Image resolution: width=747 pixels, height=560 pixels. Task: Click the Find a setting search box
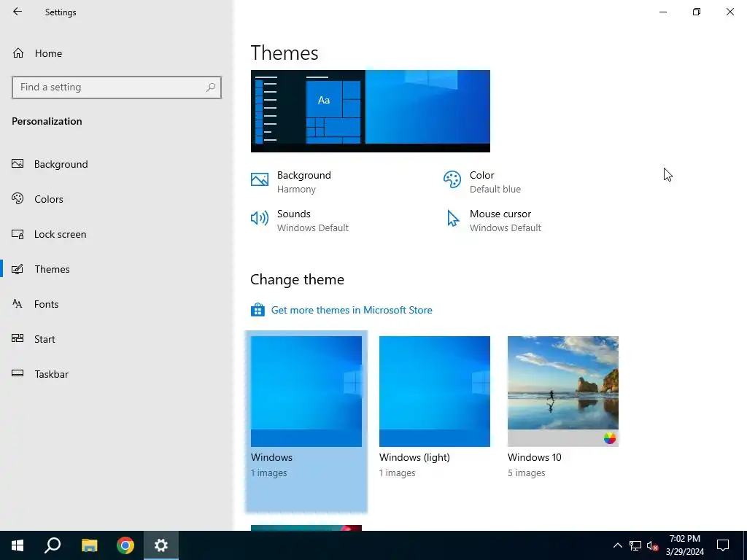tap(117, 87)
